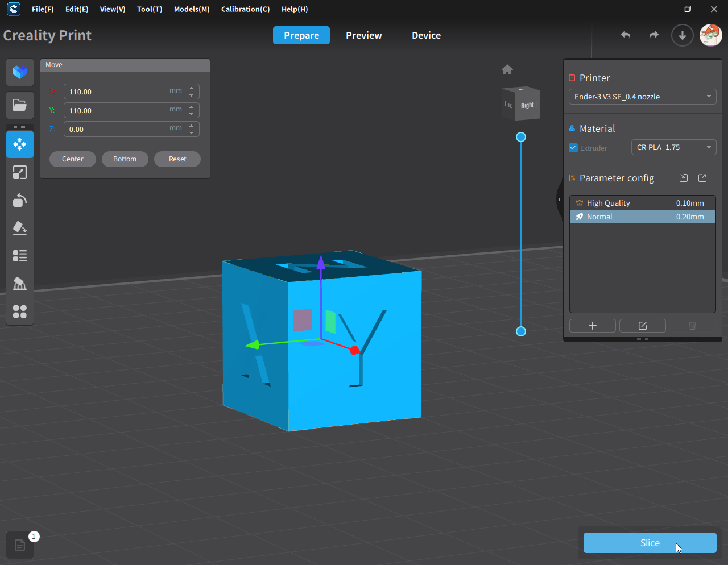Click the top layer slider handle
Screen dimensions: 728x565
(521, 137)
